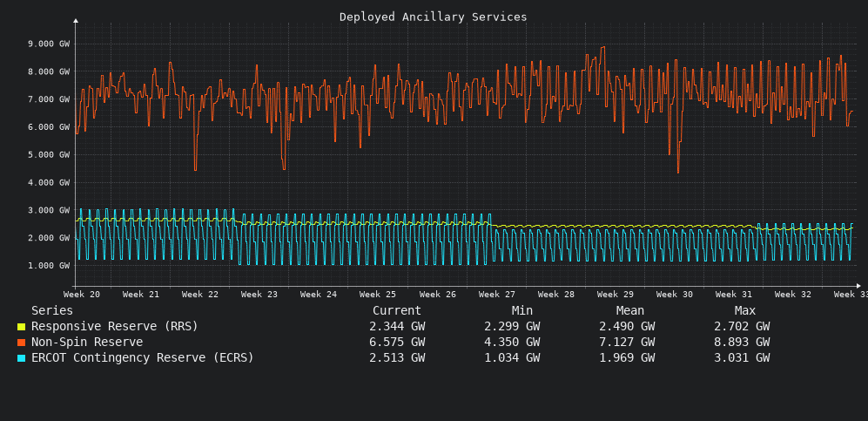Screen dimensions: 868x421
Task: Select ERCOT Contingency Reserve (ECRS) series label
Action: click(x=142, y=358)
